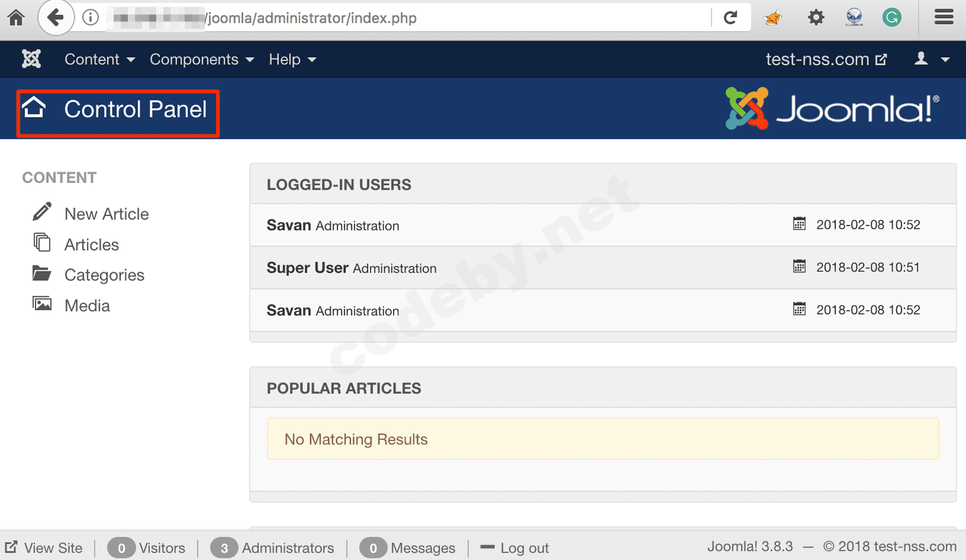
Task: Click the Super User name in list
Action: (308, 267)
